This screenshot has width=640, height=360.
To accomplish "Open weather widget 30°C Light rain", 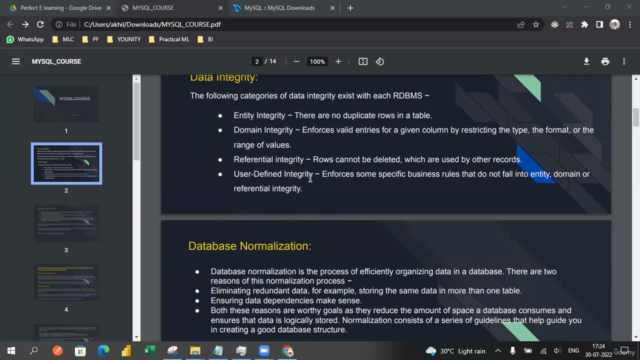I will (456, 351).
